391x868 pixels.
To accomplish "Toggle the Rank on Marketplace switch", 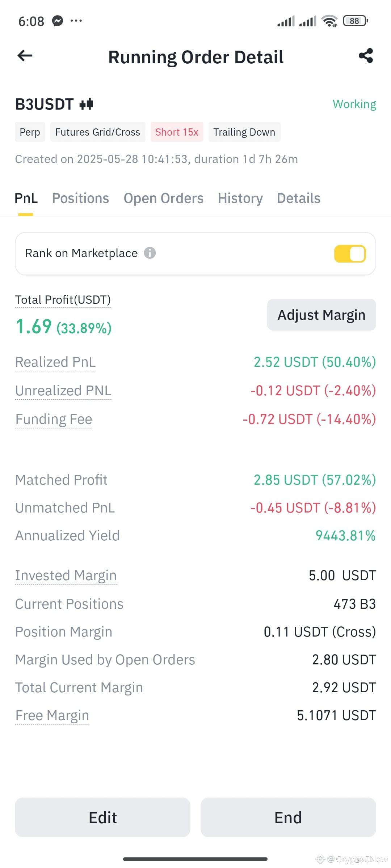I will (350, 254).
